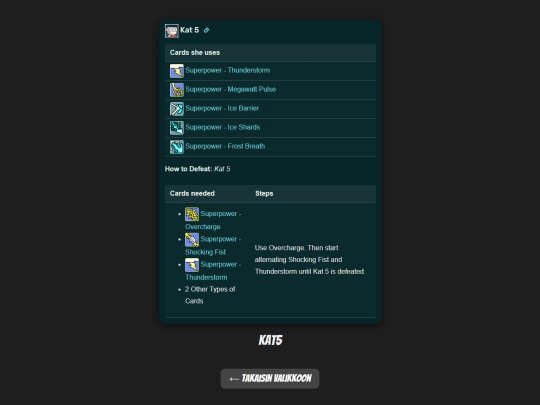Click the Frost Breath card icon
The width and height of the screenshot is (540, 405).
click(177, 147)
